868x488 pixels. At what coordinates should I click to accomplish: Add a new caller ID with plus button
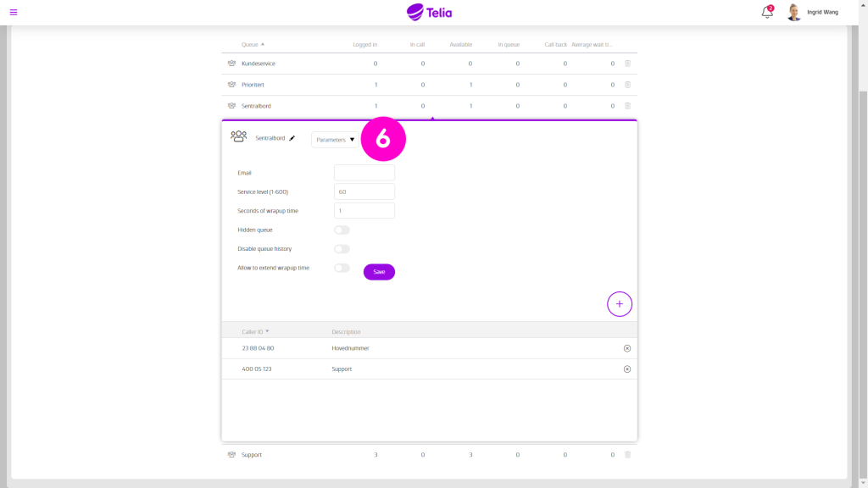[620, 303]
